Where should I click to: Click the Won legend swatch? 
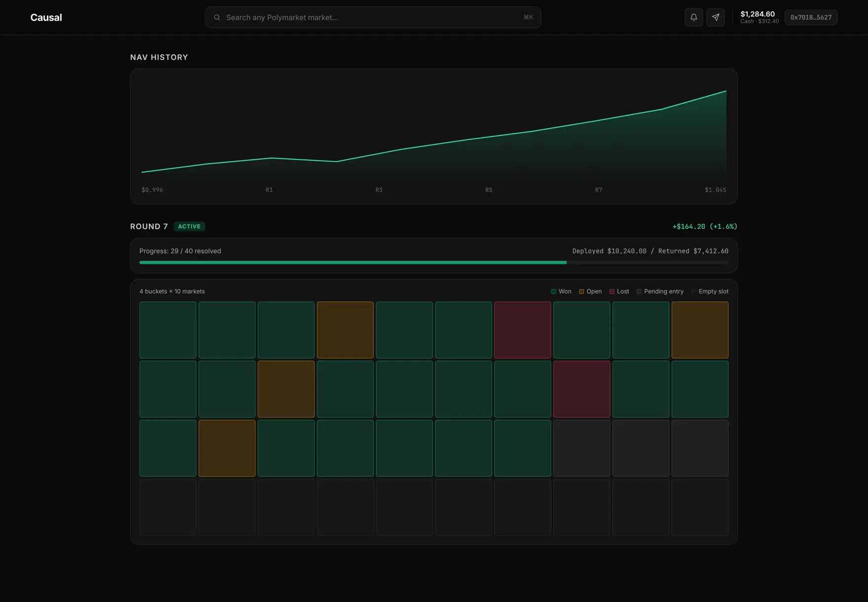coord(553,291)
